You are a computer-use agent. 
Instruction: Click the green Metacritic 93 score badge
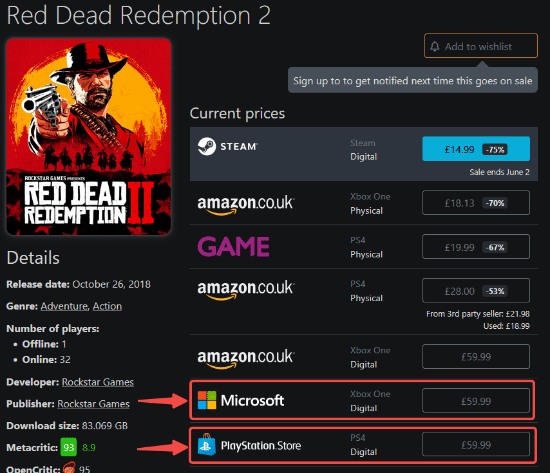[x=69, y=447]
